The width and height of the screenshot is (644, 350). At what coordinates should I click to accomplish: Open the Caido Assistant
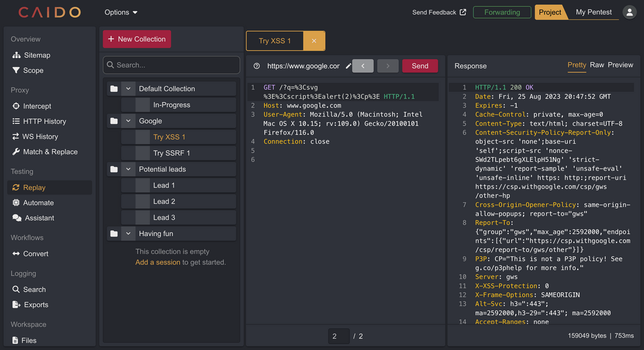point(40,218)
